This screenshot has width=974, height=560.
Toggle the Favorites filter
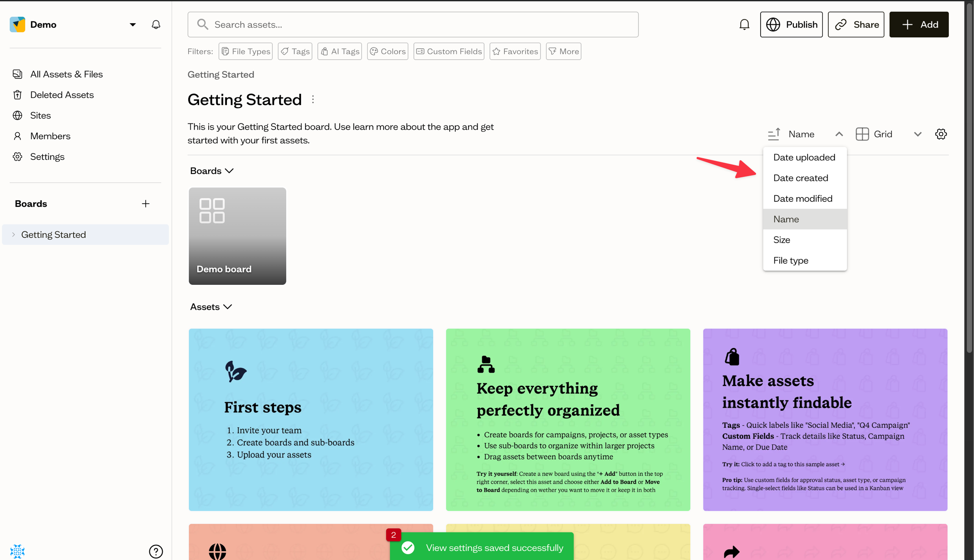(515, 52)
